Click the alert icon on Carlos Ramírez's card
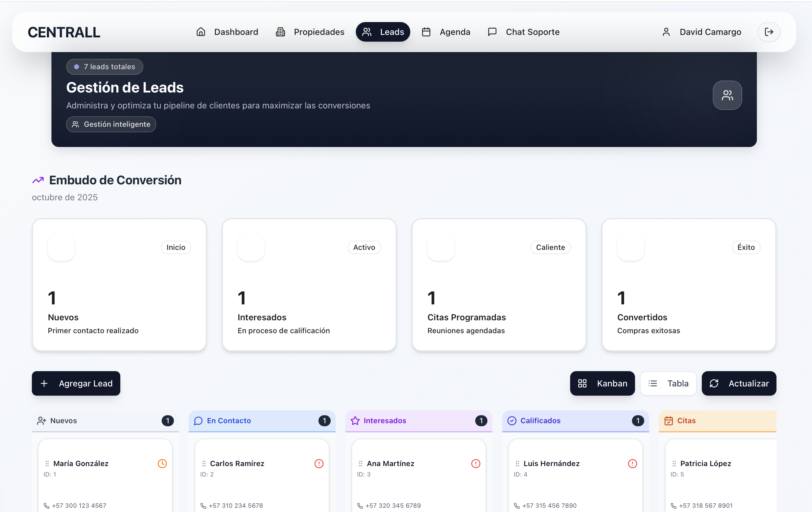 pos(319,463)
